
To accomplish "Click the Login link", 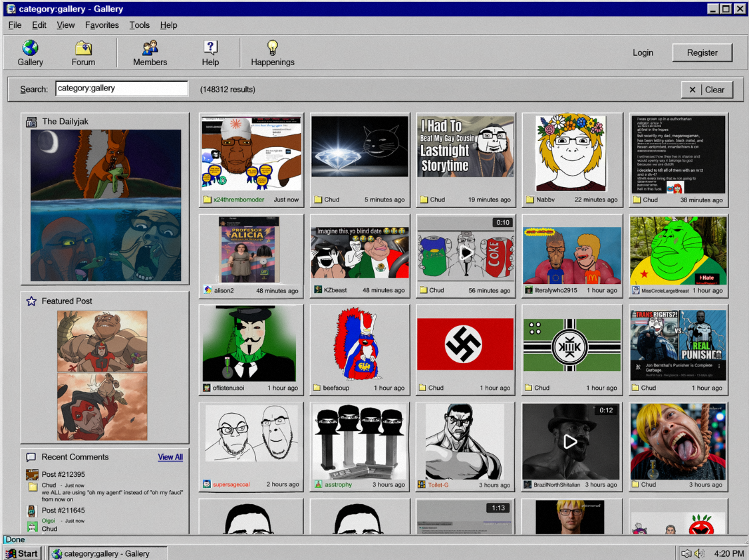I will (x=643, y=53).
